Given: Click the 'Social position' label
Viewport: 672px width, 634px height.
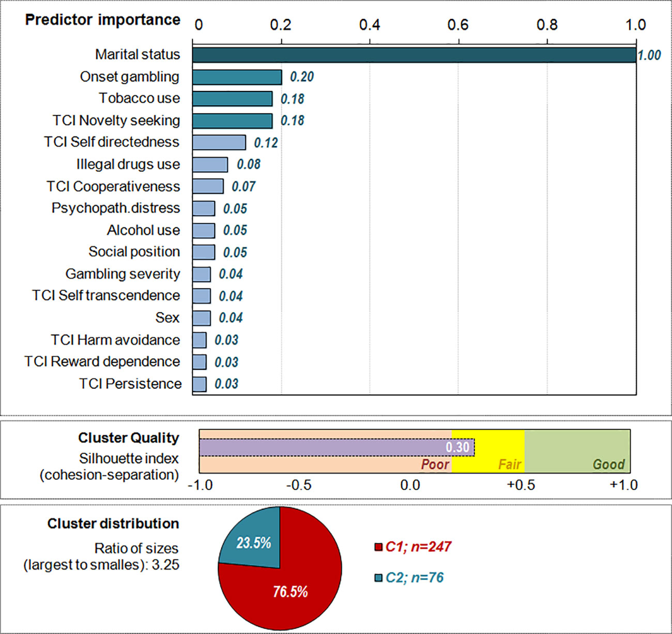Looking at the screenshot, I should pos(134,252).
